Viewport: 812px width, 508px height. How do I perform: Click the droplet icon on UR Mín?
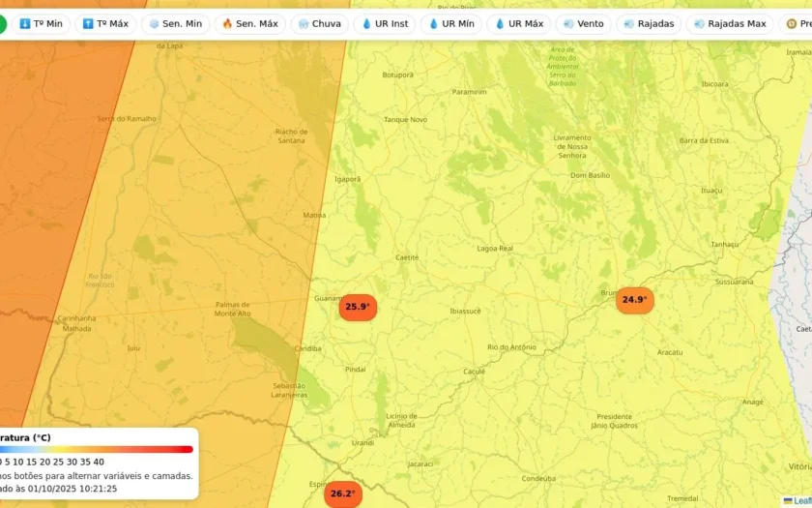[434, 23]
